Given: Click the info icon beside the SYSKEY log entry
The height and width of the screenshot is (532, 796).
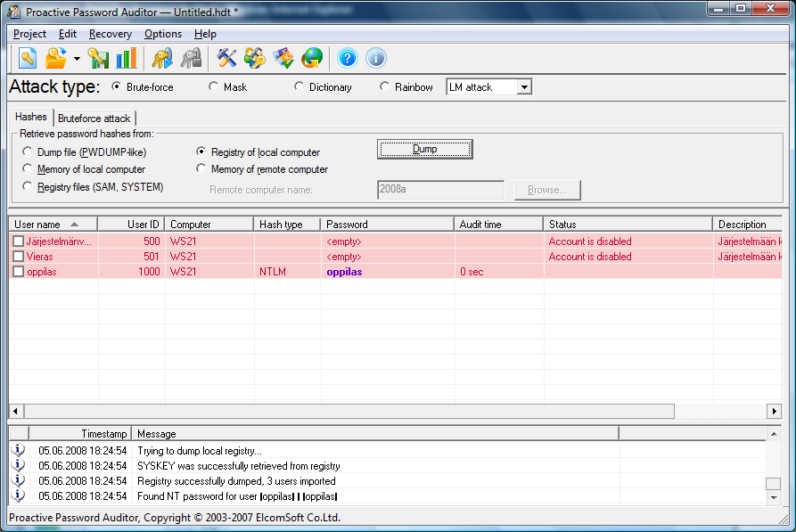Looking at the screenshot, I should click(x=19, y=465).
